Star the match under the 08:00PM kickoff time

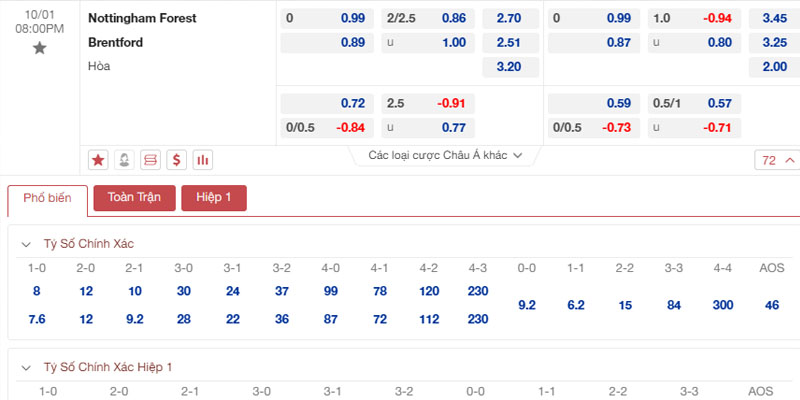point(39,48)
